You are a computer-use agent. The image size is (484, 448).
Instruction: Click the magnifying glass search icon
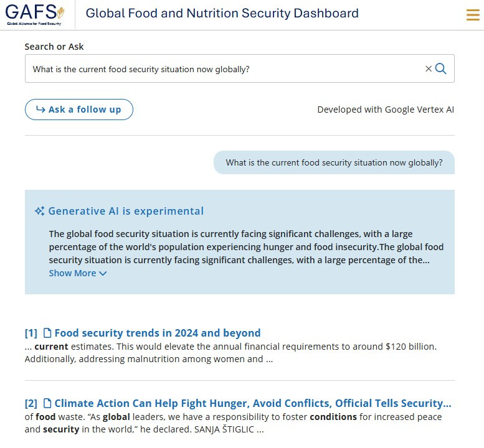coord(441,69)
